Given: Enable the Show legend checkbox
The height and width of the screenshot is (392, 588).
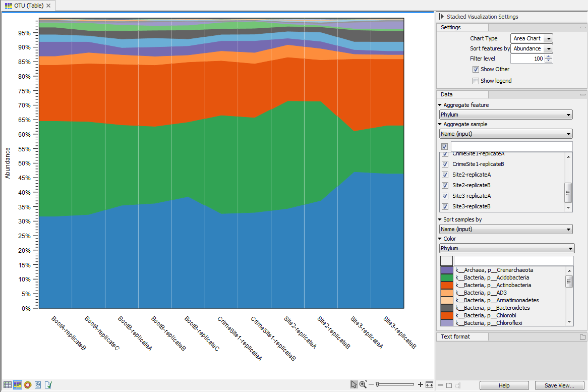Looking at the screenshot, I should 476,81.
